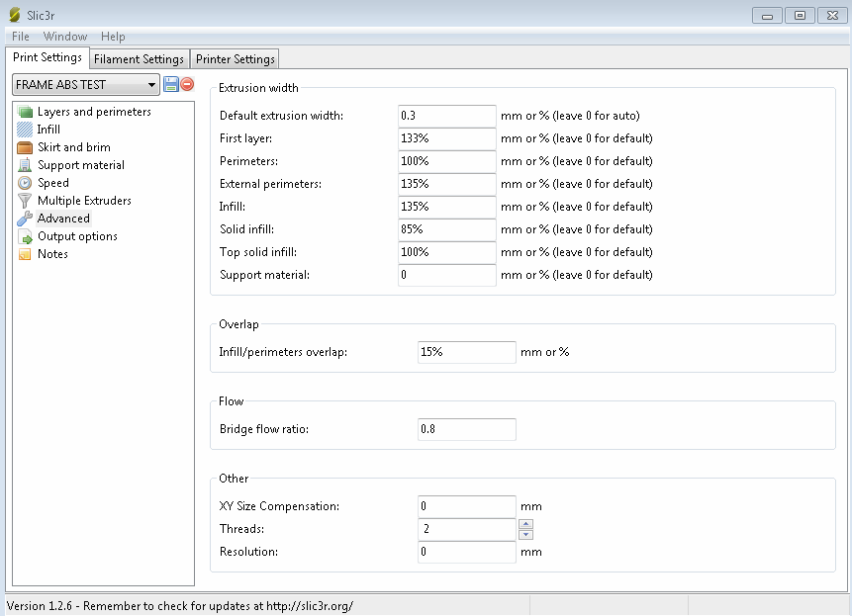Image resolution: width=852 pixels, height=616 pixels.
Task: Click the save preset floppy disk icon
Action: (x=171, y=85)
